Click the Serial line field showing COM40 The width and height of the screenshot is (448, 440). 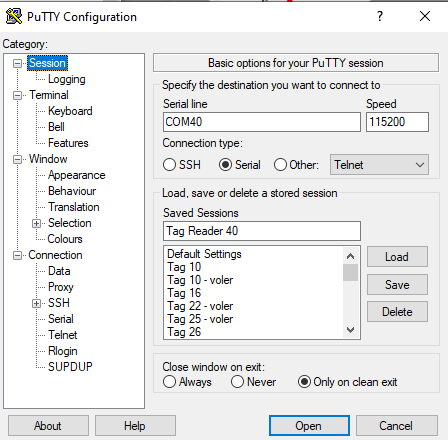262,122
